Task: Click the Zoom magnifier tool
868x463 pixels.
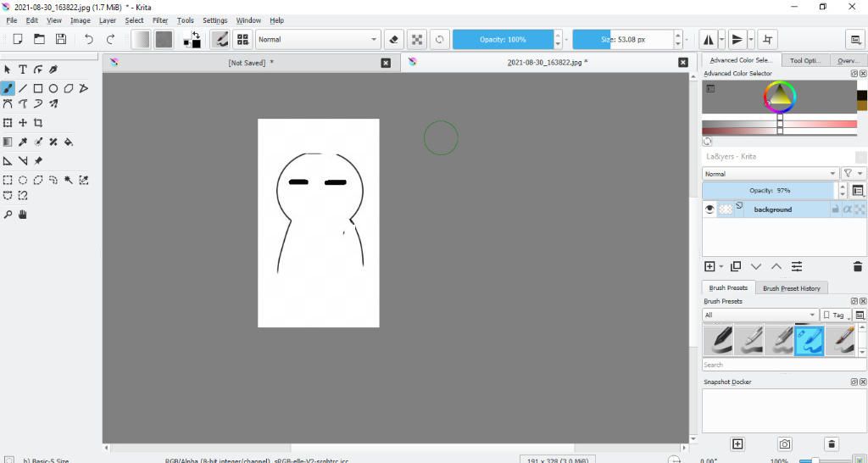Action: pos(8,215)
